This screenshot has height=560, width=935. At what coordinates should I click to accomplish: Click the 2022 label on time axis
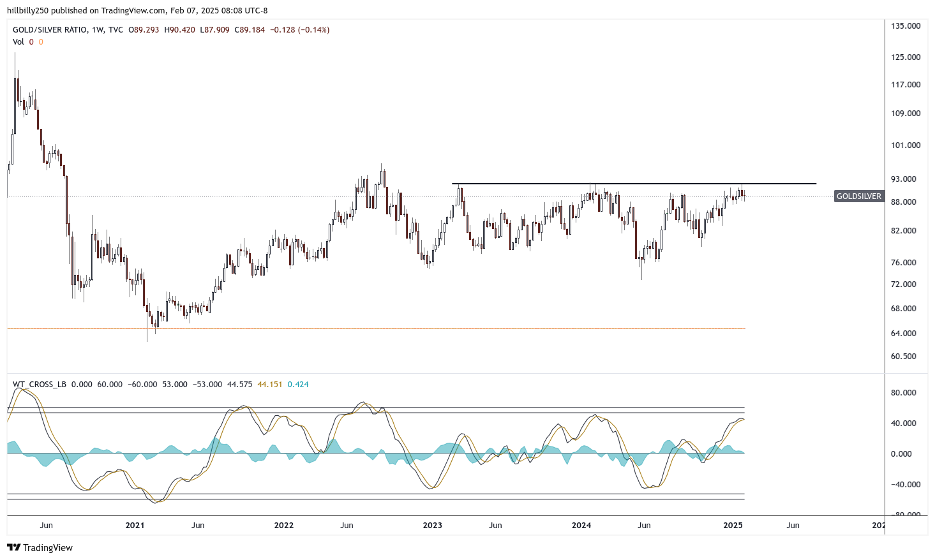283,526
